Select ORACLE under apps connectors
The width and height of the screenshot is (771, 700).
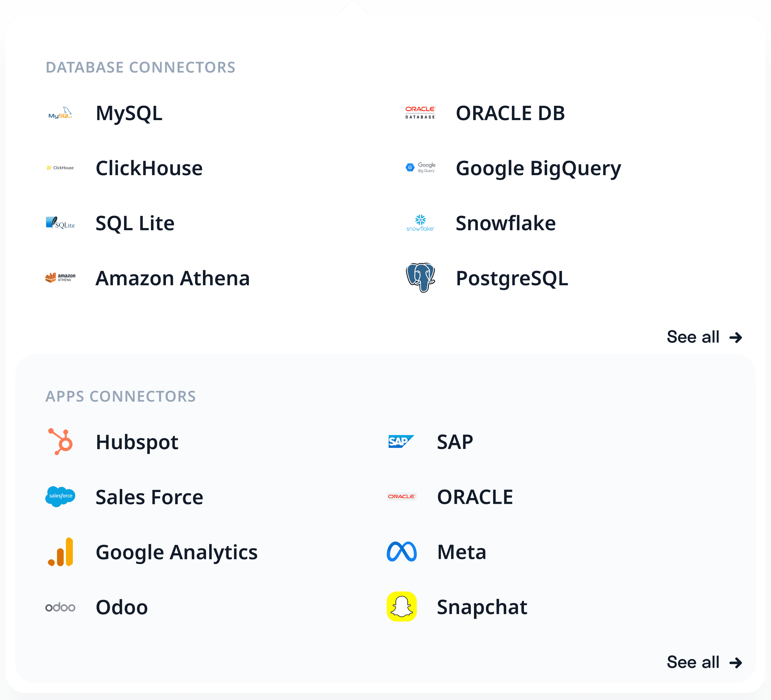click(x=475, y=497)
